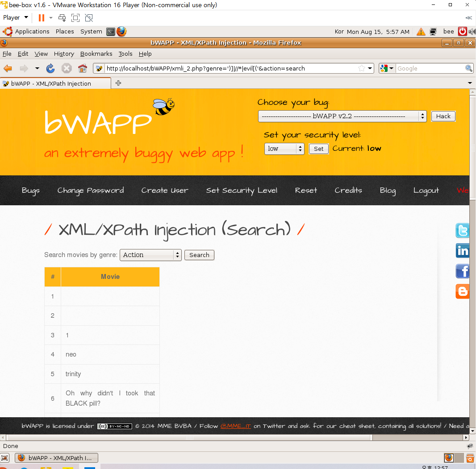Send Ctrl+Alt+Del to virtual machine

(x=62, y=18)
